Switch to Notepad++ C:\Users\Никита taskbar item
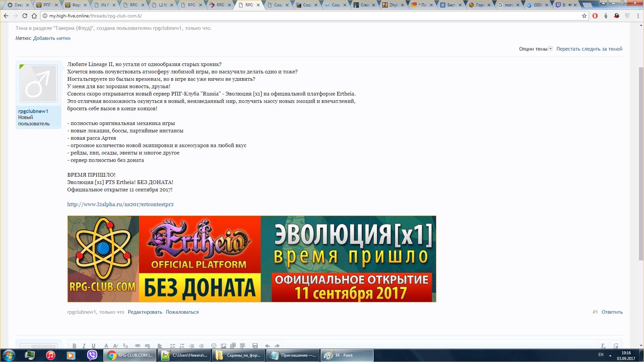This screenshot has width=644, height=362. (x=184, y=355)
